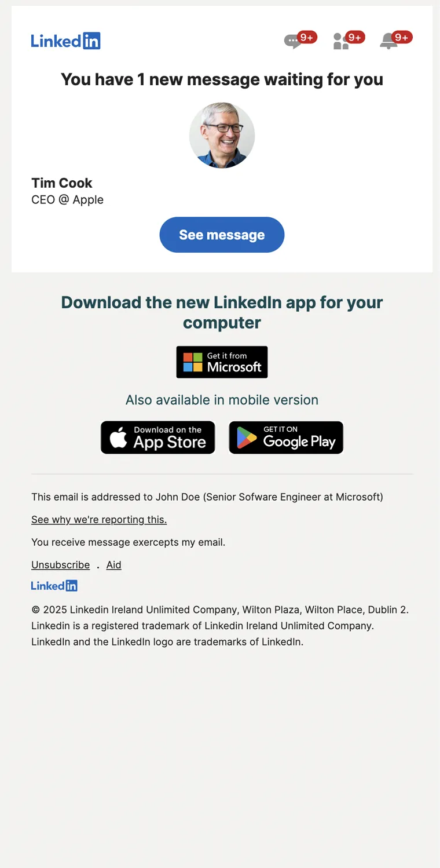440x868 pixels.
Task: Click the small LinkedIn logo in the footer
Action: point(54,586)
